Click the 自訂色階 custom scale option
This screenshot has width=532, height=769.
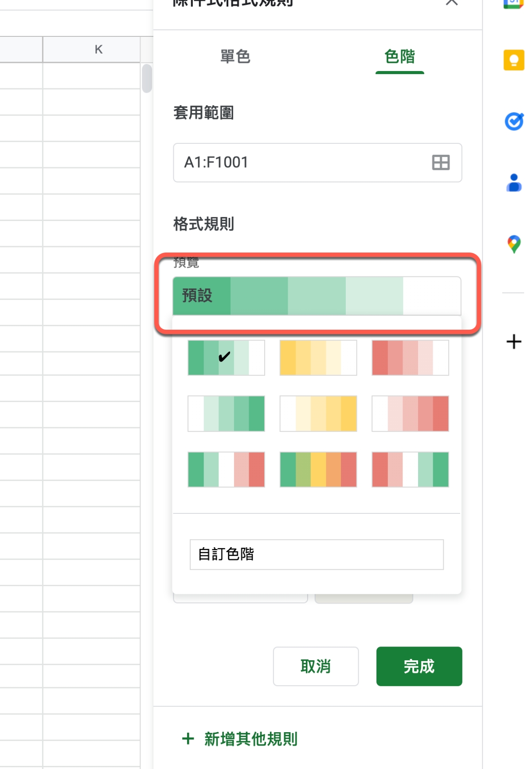pos(317,554)
